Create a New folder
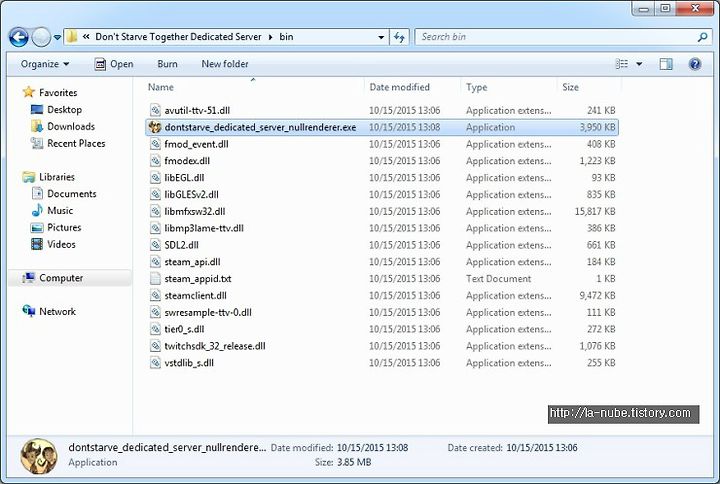This screenshot has width=720, height=484. 225,64
